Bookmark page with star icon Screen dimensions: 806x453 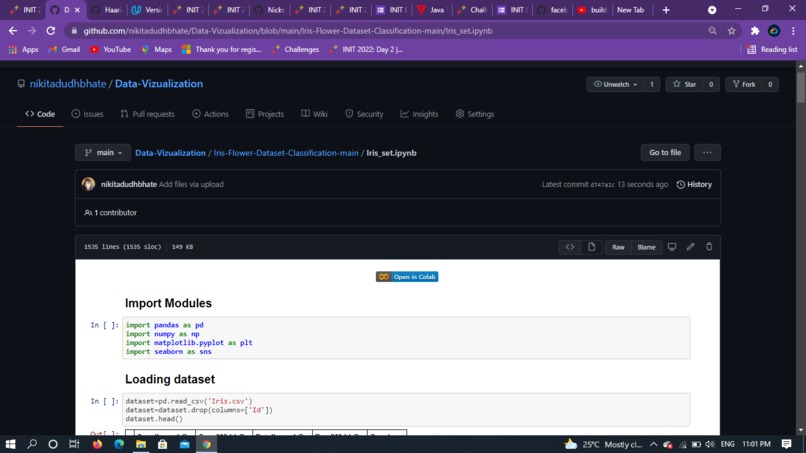731,31
